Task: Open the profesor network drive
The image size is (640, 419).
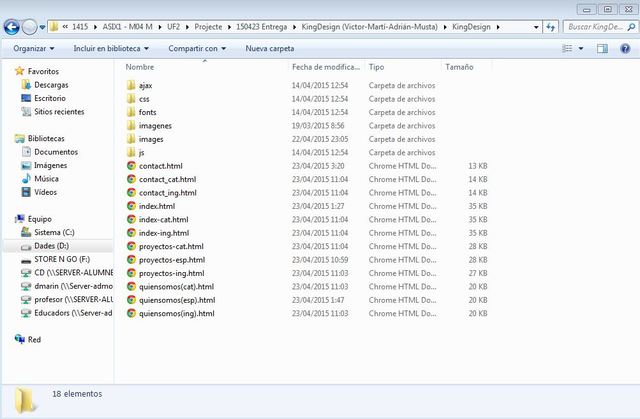Action: pos(73,299)
